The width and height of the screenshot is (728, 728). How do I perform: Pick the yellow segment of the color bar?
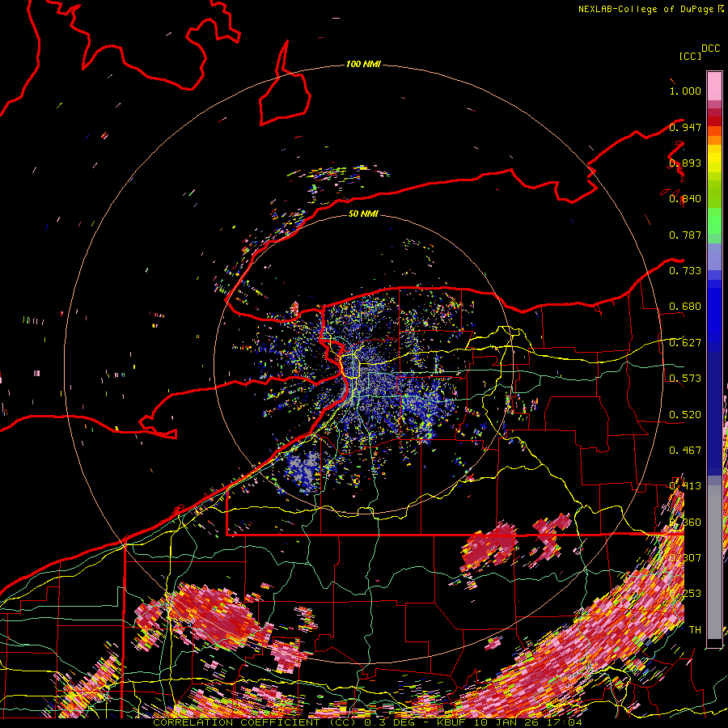click(x=714, y=159)
